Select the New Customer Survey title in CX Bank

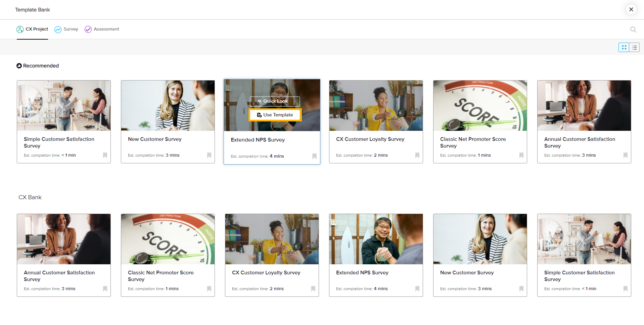[467, 273]
